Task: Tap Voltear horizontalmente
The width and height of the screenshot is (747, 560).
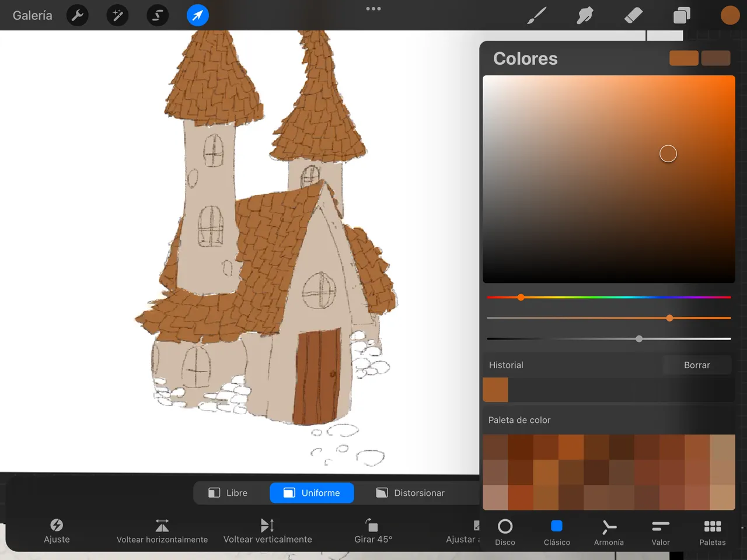Action: pyautogui.click(x=162, y=531)
